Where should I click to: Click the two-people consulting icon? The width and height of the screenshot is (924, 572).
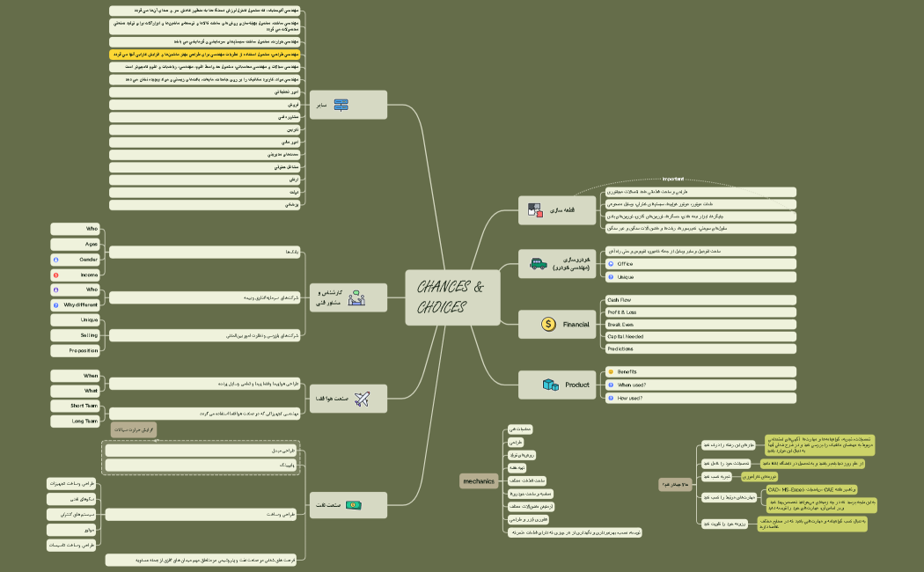click(357, 297)
